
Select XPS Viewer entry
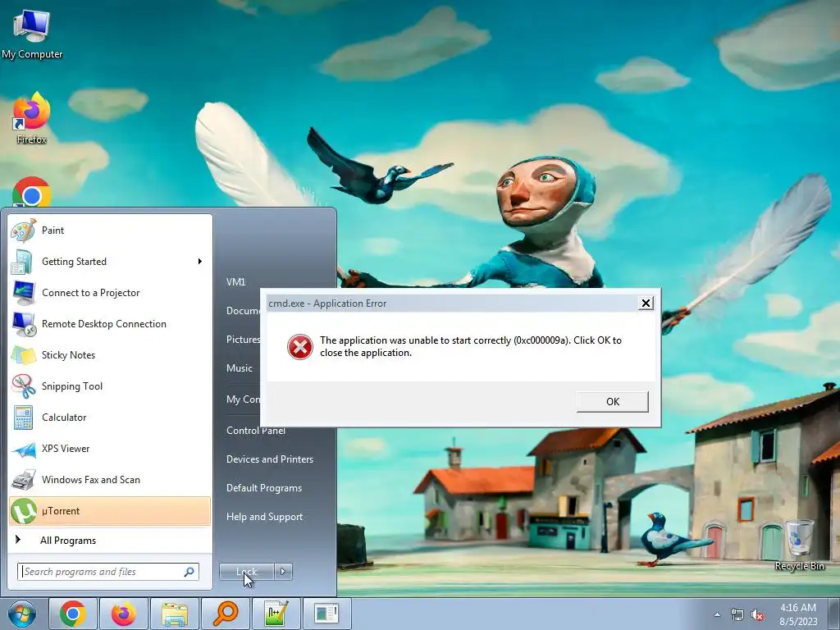pyautogui.click(x=110, y=449)
